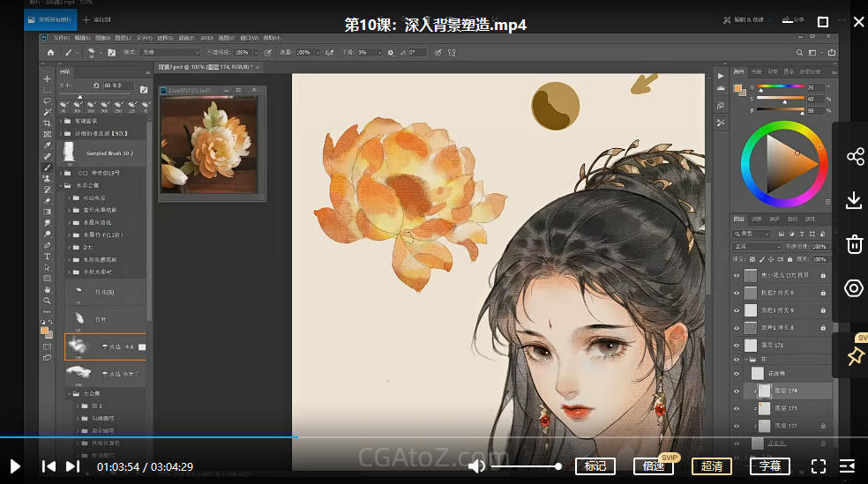
Task: Open the 文件 menu in Photoshop
Action: coord(61,38)
